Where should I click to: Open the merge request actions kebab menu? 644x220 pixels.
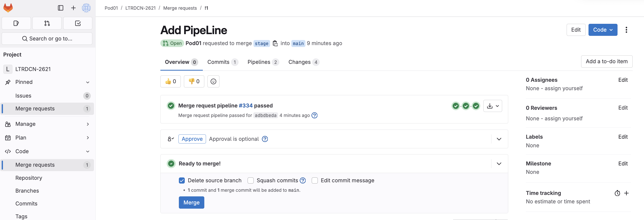pyautogui.click(x=626, y=30)
